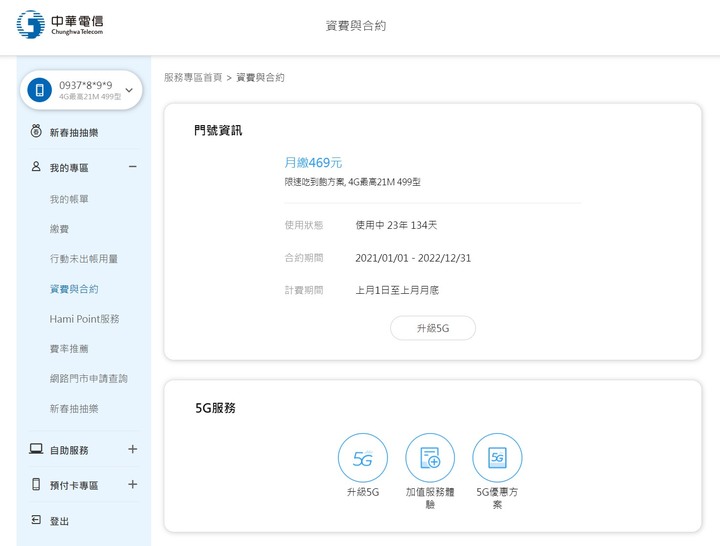
Task: Click contract period 2021/01/01 - 2022/12/31
Action: 413,258
